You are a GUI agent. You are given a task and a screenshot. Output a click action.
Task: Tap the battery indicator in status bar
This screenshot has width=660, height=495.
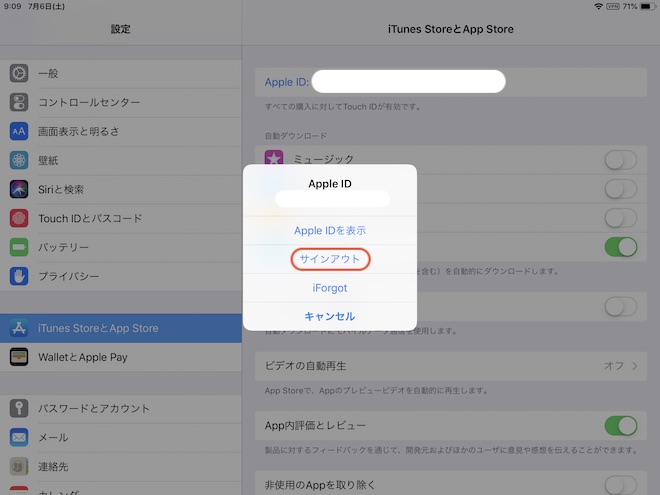pyautogui.click(x=647, y=6)
